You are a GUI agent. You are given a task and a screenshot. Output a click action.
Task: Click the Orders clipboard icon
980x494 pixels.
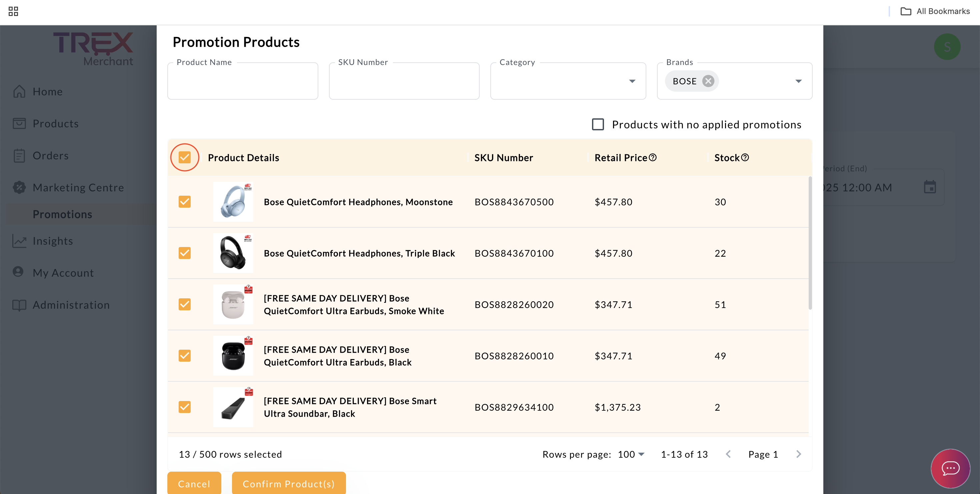pyautogui.click(x=19, y=156)
